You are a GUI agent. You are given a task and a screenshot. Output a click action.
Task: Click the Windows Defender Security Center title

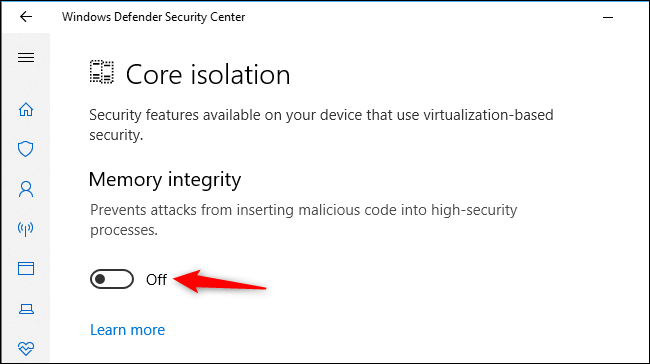153,17
